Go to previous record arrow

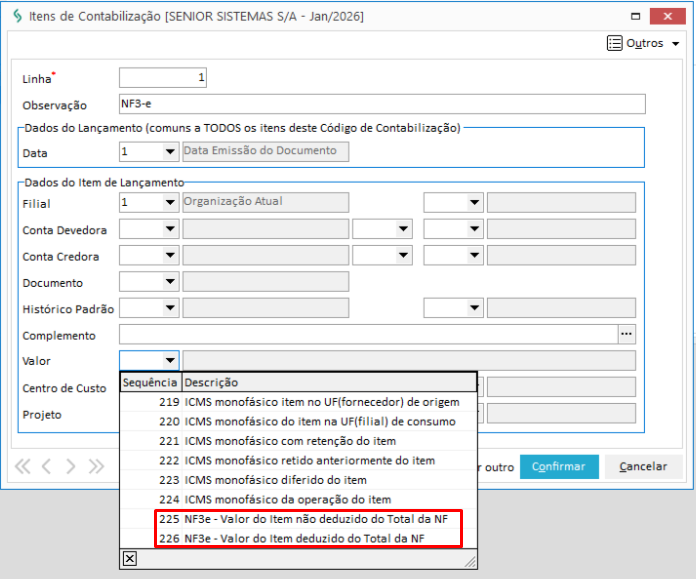point(46,467)
